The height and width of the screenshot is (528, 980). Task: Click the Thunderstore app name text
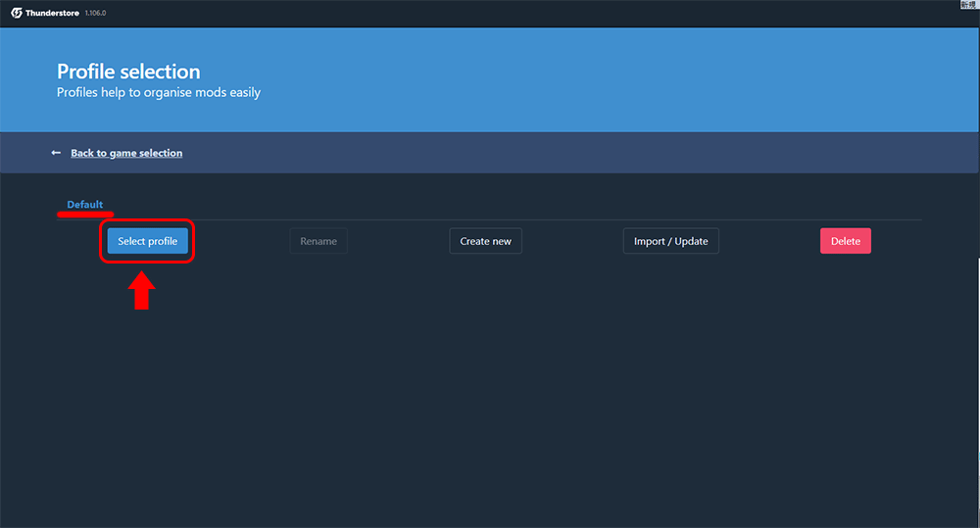tap(54, 13)
